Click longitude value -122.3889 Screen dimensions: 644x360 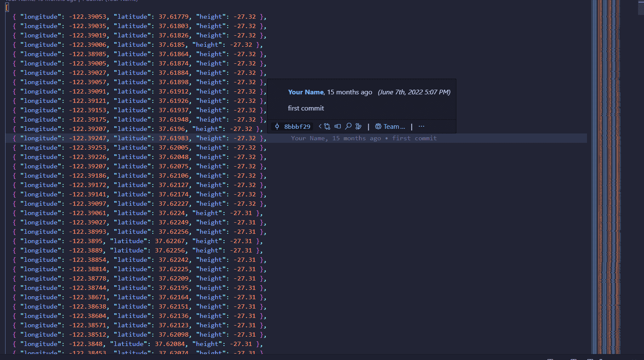(x=86, y=250)
